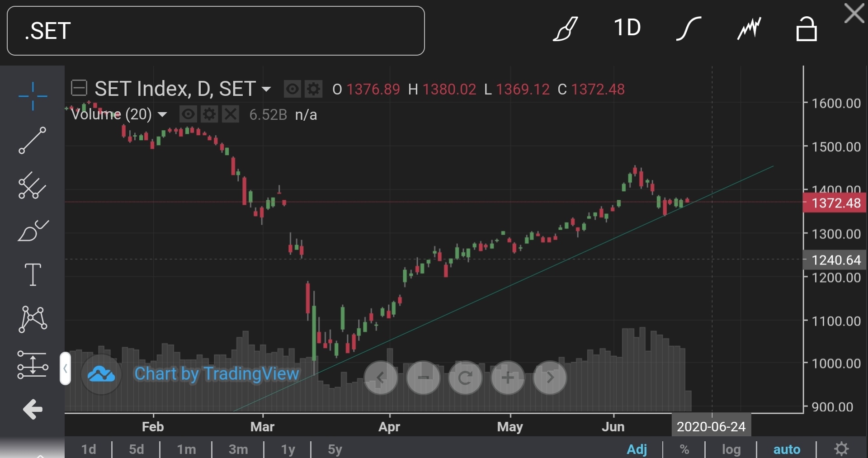Click the back arrow in left sidebar
Screen dimensions: 868x458
(x=33, y=409)
